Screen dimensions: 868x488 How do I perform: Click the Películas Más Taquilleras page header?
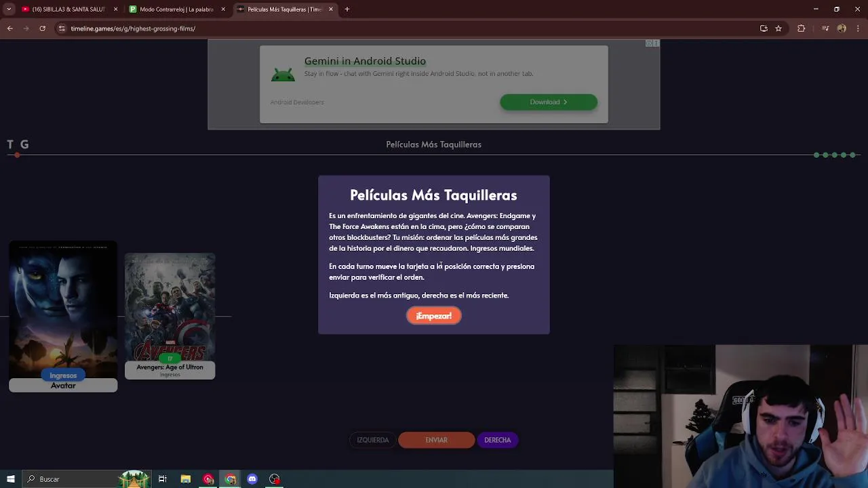coord(434,144)
